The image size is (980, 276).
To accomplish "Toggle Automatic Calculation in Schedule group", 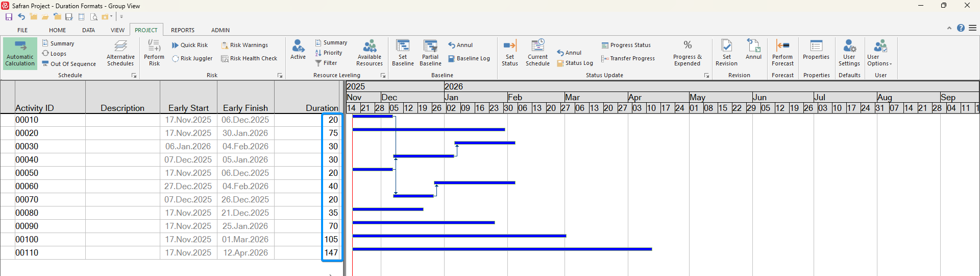I will (x=20, y=53).
